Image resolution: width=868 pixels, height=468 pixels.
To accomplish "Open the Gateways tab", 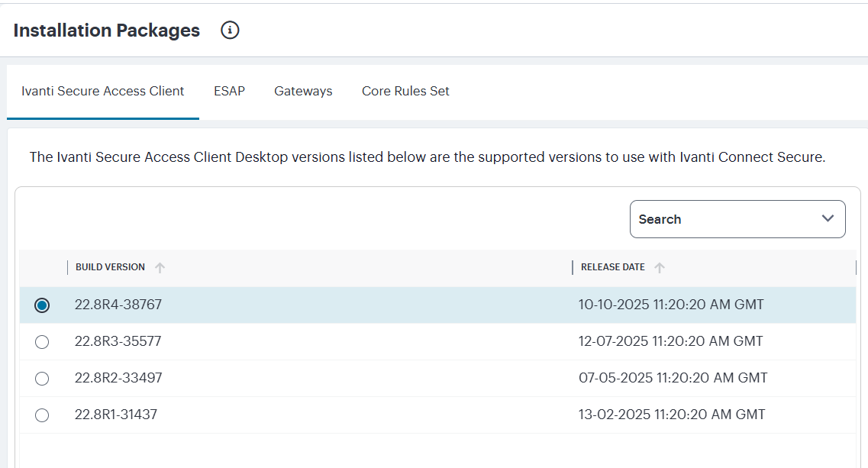I will pos(303,91).
